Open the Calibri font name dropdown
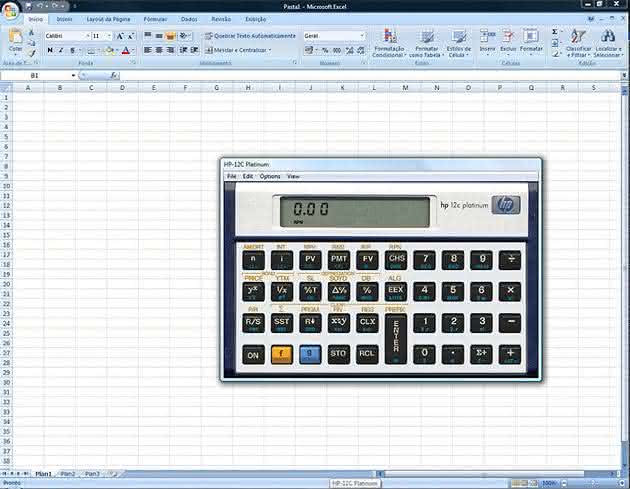The width and height of the screenshot is (630, 489). click(88, 36)
